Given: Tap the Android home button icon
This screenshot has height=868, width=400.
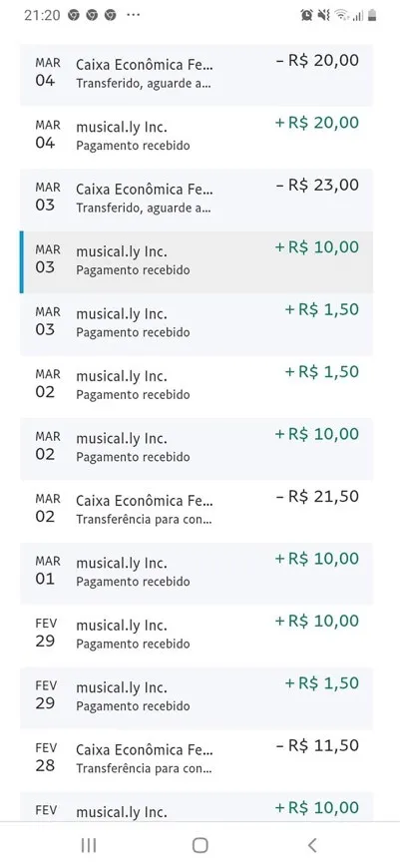Looking at the screenshot, I should click(x=200, y=845).
